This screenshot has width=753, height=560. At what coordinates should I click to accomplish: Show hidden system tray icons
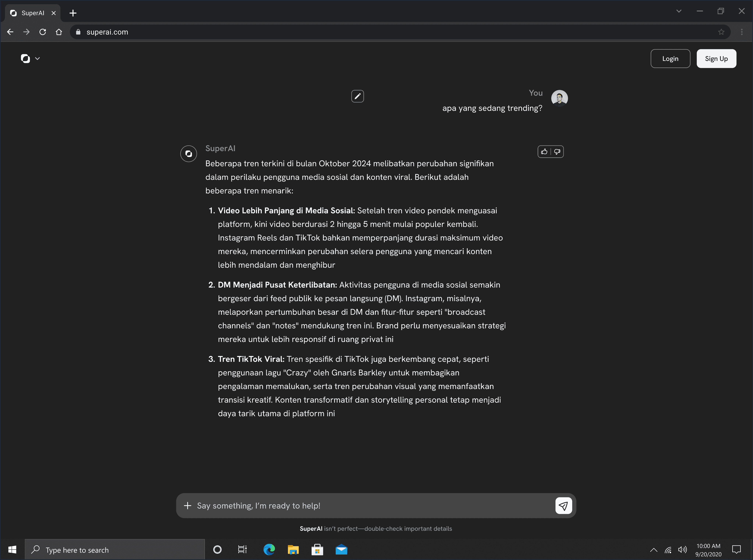tap(654, 550)
